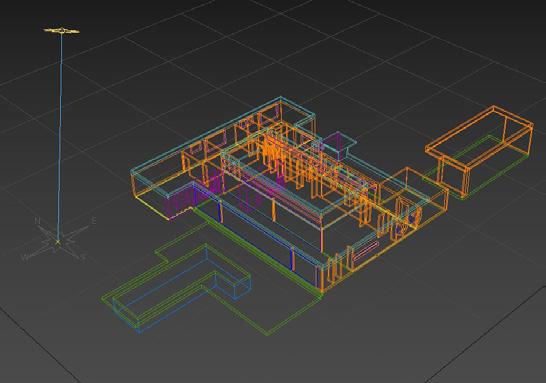Click the E letter on compass

[x=94, y=220]
